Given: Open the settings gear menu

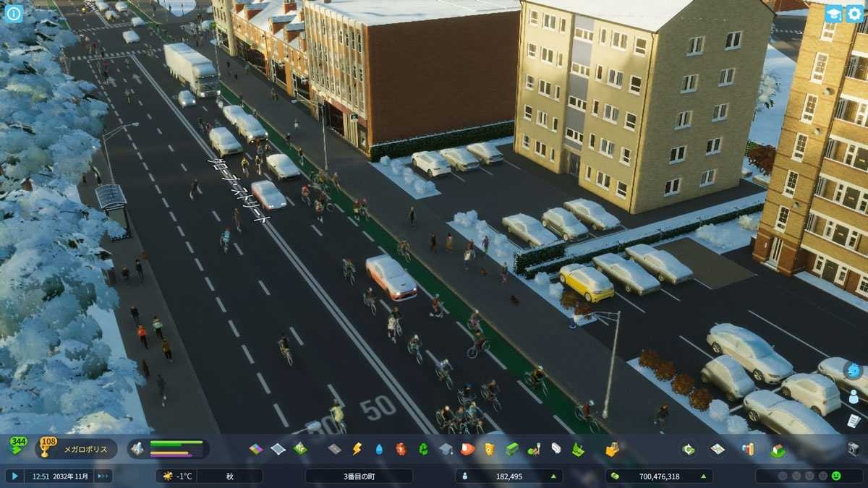Looking at the screenshot, I should [854, 14].
